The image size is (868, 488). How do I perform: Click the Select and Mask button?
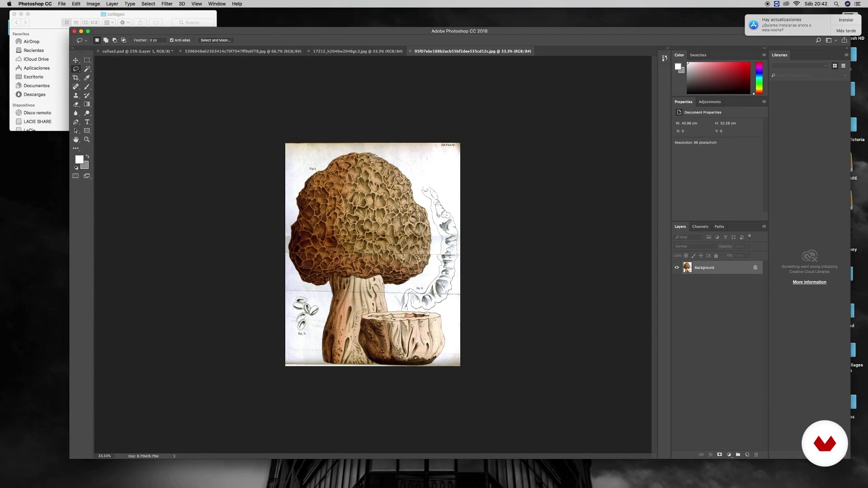coord(216,40)
